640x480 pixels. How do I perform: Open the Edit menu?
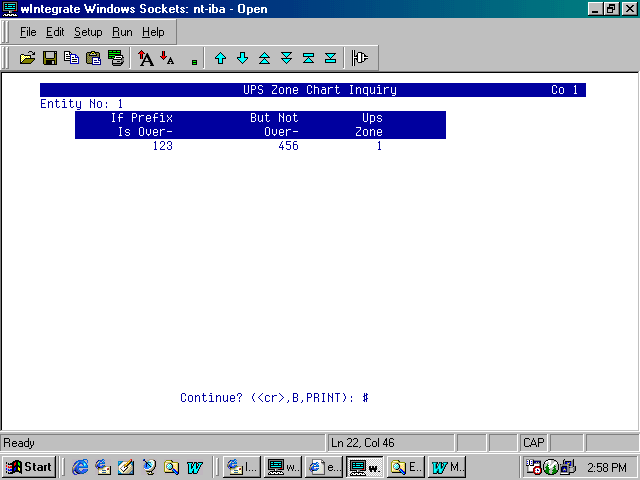pyautogui.click(x=55, y=32)
